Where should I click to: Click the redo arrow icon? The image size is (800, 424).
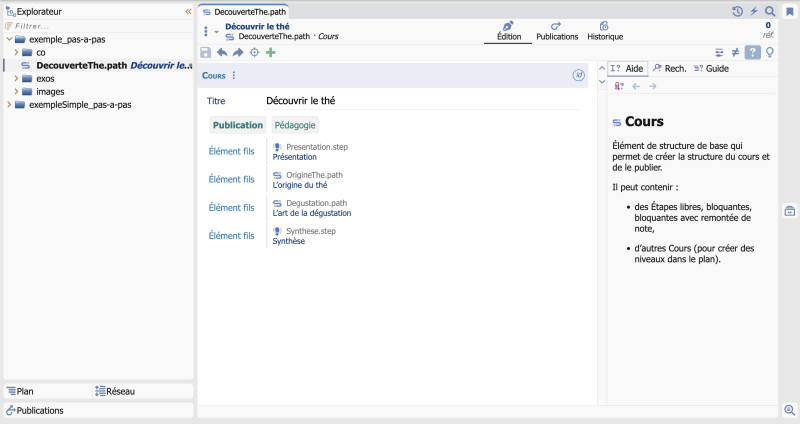(x=238, y=53)
